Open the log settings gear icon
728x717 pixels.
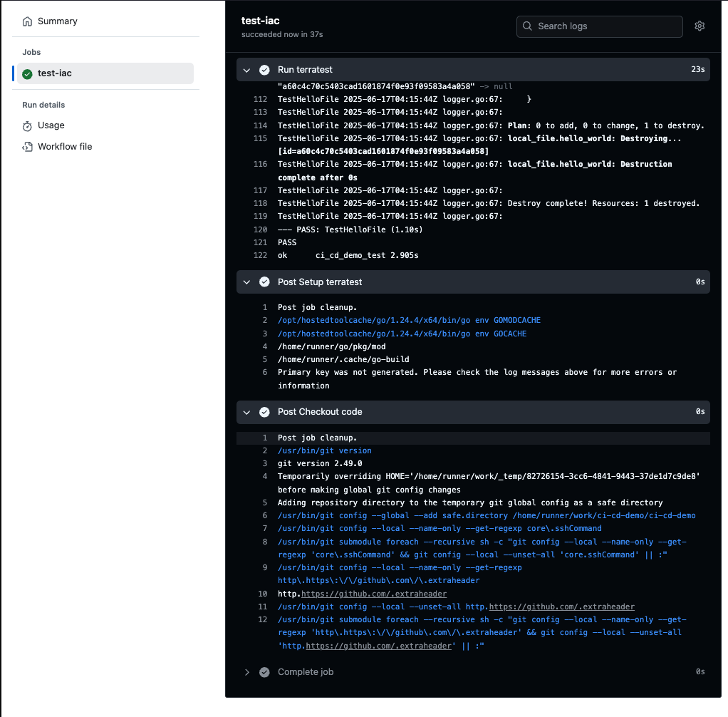pyautogui.click(x=700, y=26)
